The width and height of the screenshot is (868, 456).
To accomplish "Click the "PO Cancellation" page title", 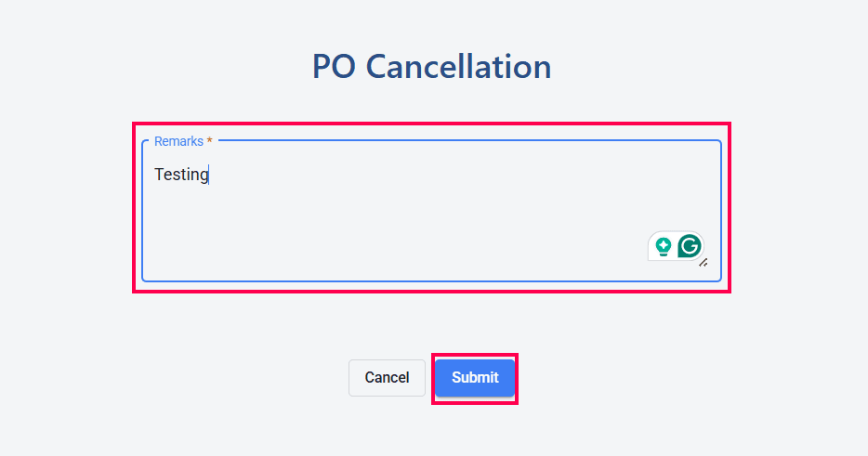I will tap(432, 67).
